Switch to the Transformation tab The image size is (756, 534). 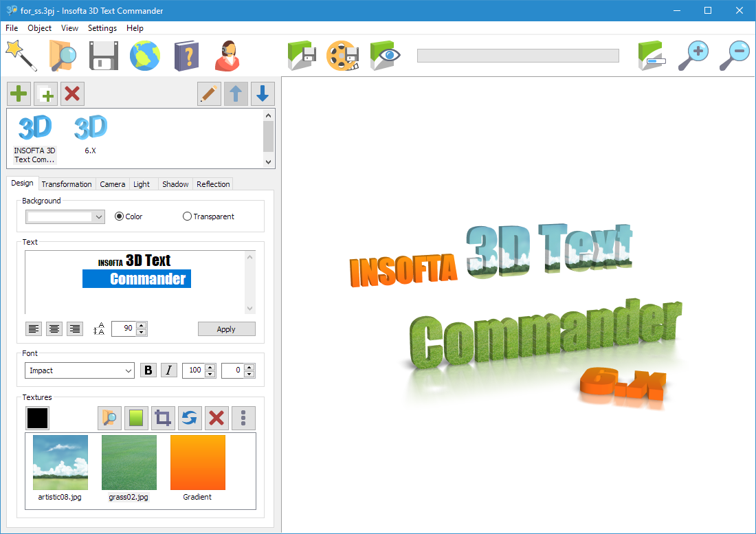pos(67,184)
